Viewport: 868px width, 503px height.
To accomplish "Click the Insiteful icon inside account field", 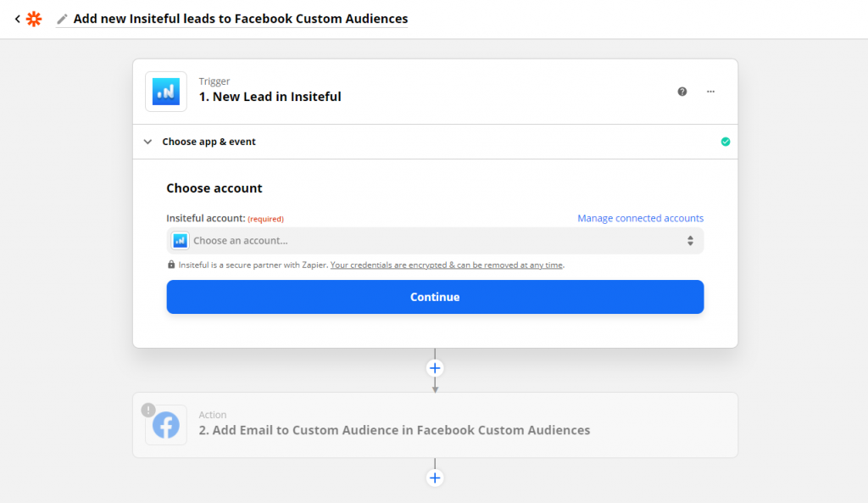I will coord(180,241).
